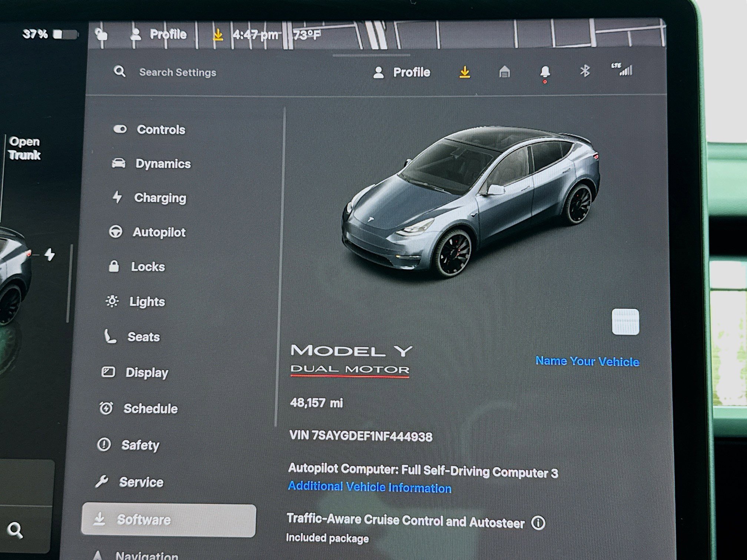The width and height of the screenshot is (747, 560).
Task: Tap the 4:47 pm clock
Action: pyautogui.click(x=255, y=35)
